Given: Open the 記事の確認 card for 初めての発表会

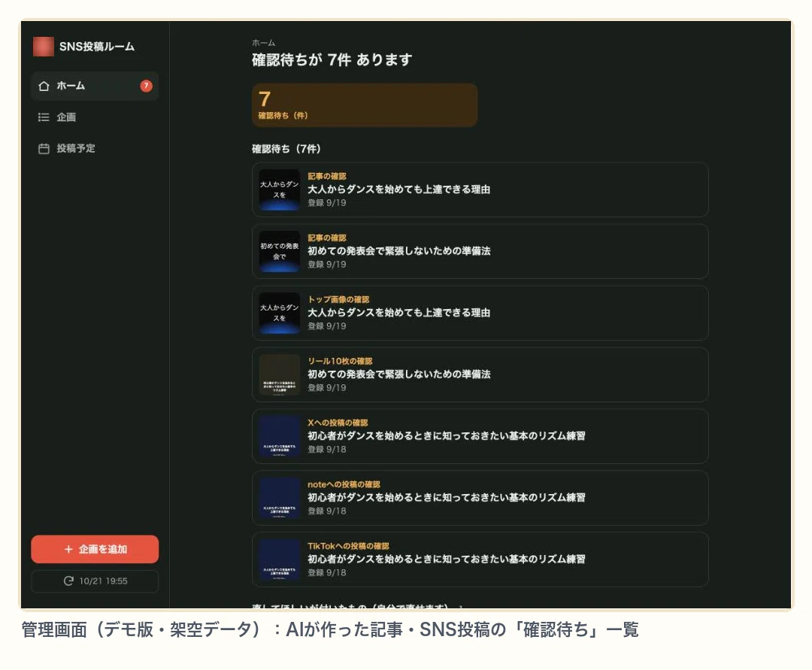Looking at the screenshot, I should tap(480, 251).
